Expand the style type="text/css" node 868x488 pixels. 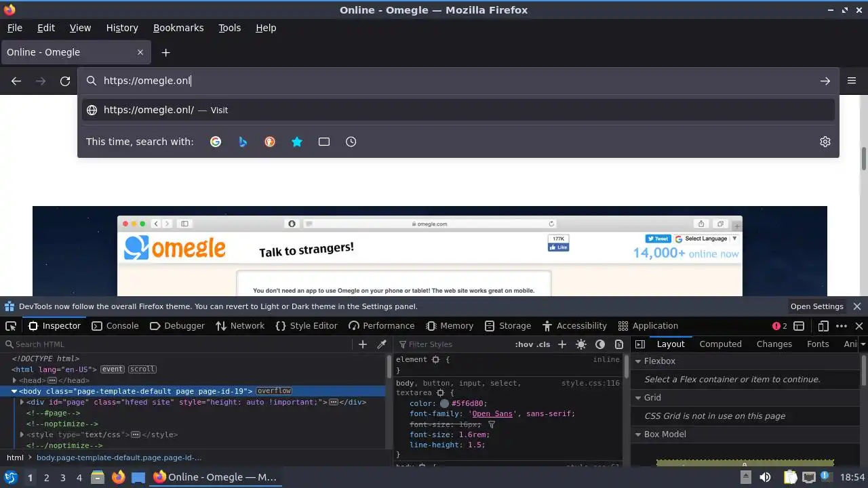click(22, 434)
